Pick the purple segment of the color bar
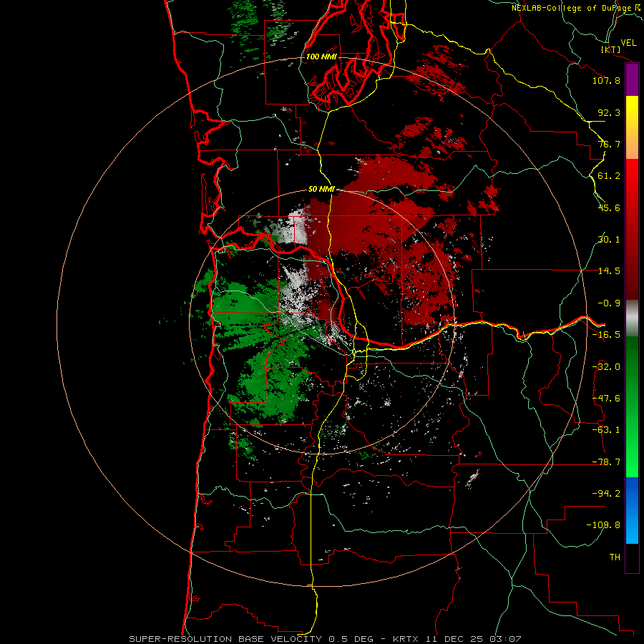 click(x=632, y=79)
